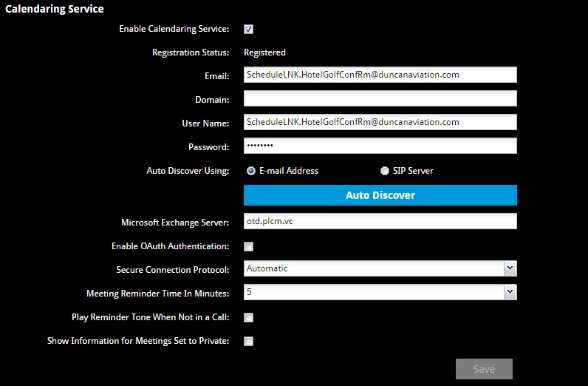Select E-mail Address radio option

point(250,171)
